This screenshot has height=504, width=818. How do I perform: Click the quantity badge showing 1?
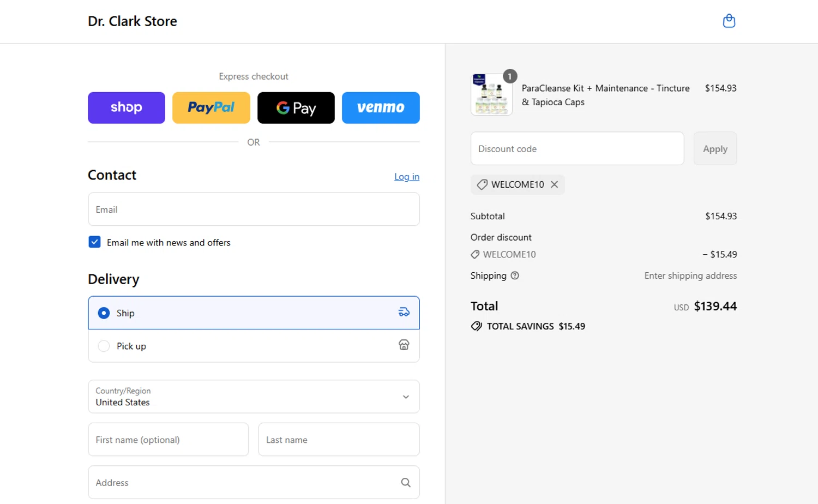(x=510, y=76)
